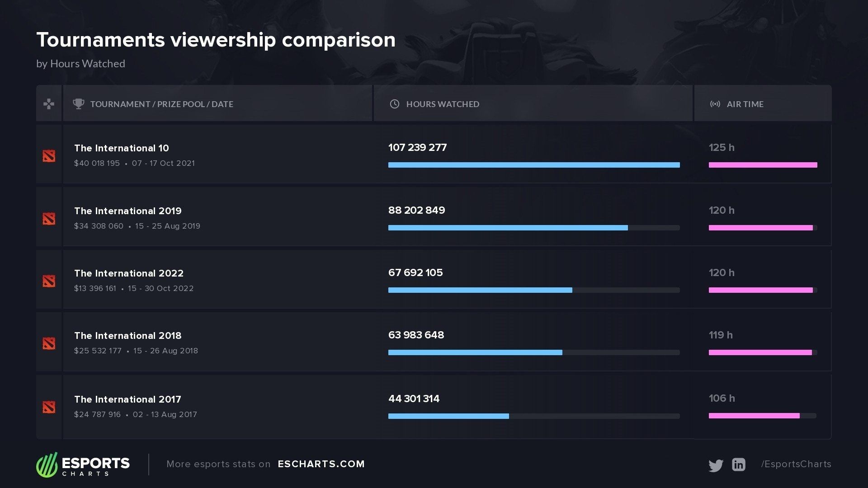The image size is (868, 488).
Task: Click the Dota 2 icon for The International 2018
Action: (x=49, y=343)
